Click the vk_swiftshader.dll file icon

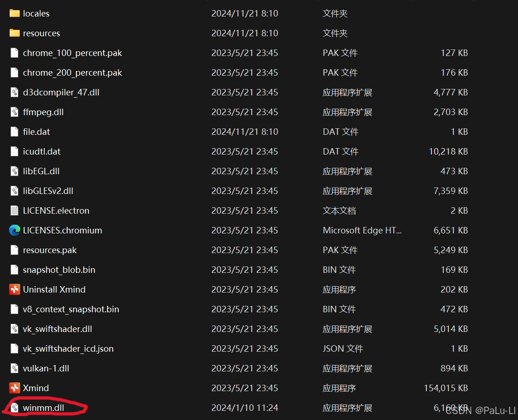(x=15, y=329)
